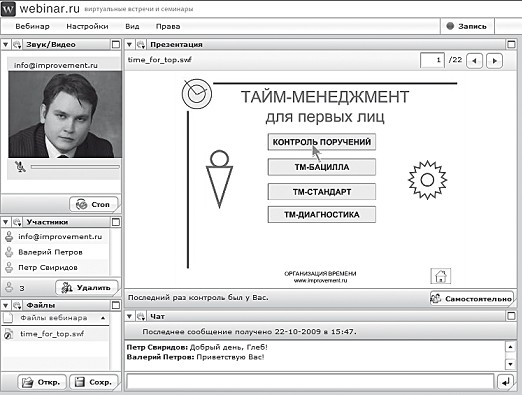Click the Удалить participant button
The image size is (522, 395).
click(x=87, y=288)
